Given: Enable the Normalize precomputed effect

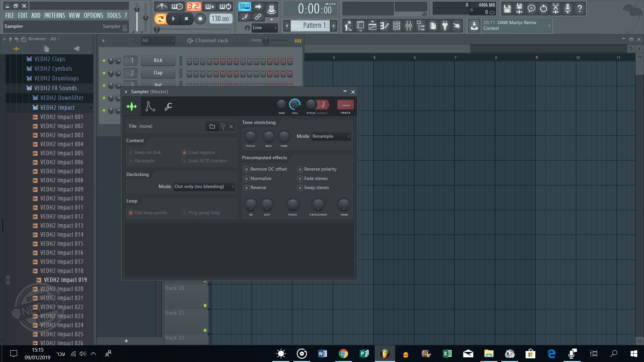Looking at the screenshot, I should coord(247,179).
